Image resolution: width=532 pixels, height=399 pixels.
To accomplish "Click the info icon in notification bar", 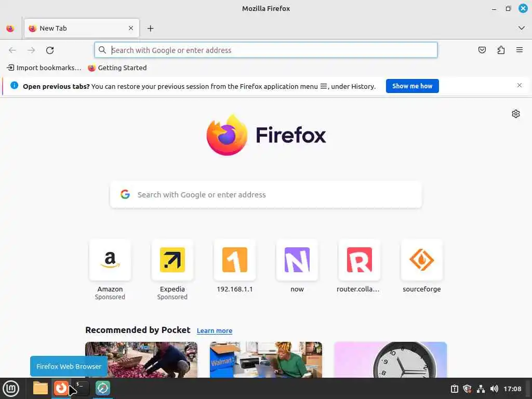I will [x=14, y=86].
